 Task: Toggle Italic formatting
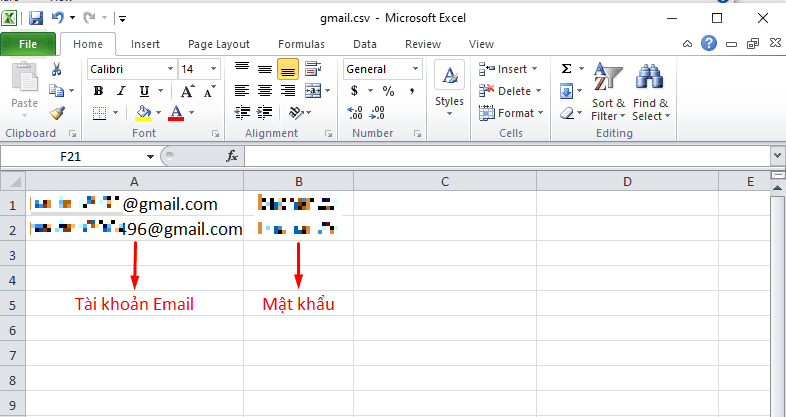(x=121, y=91)
